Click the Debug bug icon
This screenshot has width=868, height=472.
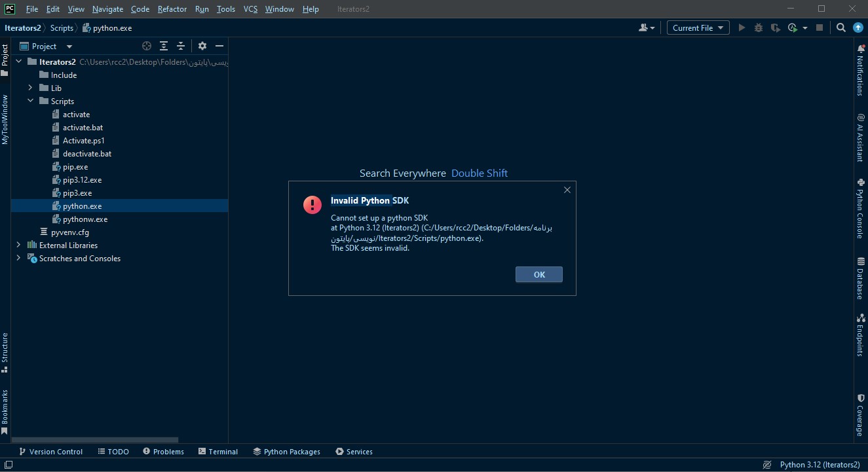point(759,27)
